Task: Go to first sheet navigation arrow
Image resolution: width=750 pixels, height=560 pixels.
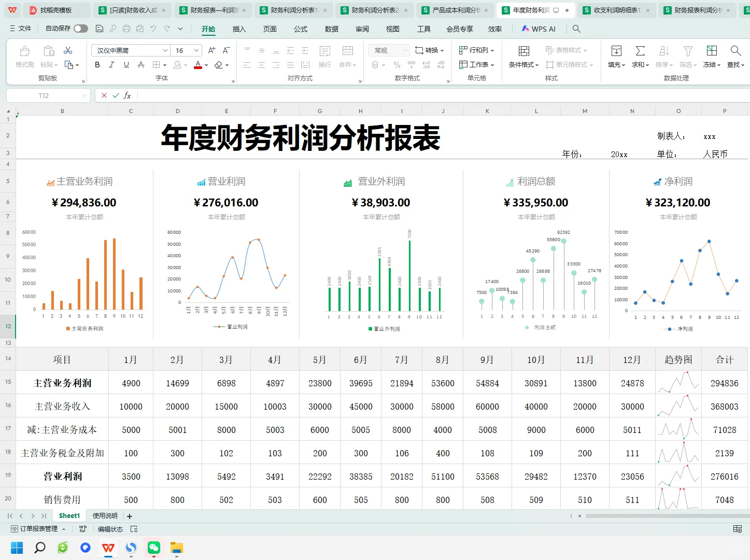Action: click(10, 516)
